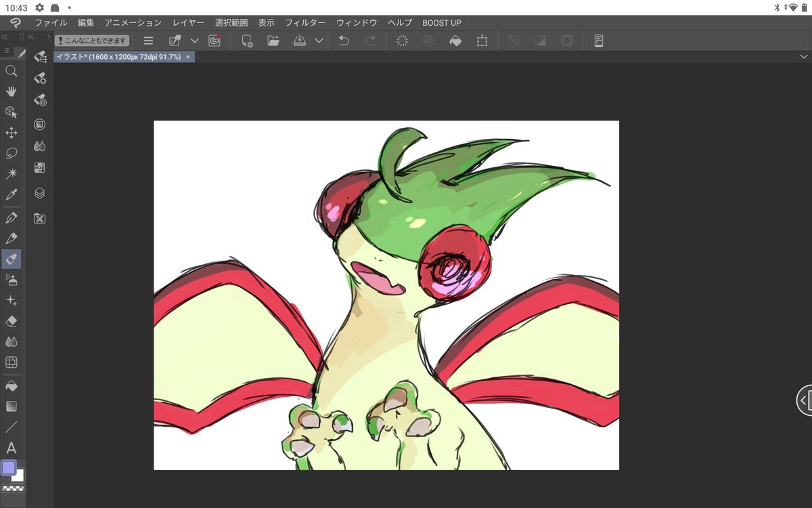Click the Clip Studio Paint logo
812x508 pixels.
pyautogui.click(x=14, y=24)
